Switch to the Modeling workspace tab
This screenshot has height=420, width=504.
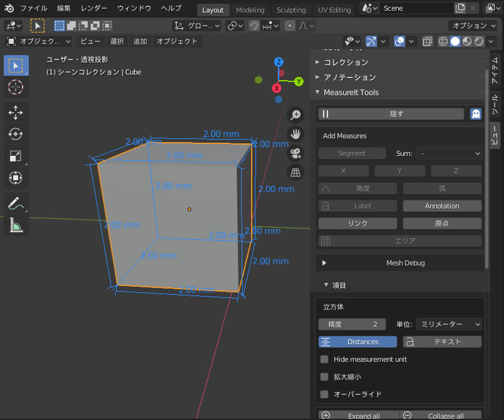(x=250, y=10)
